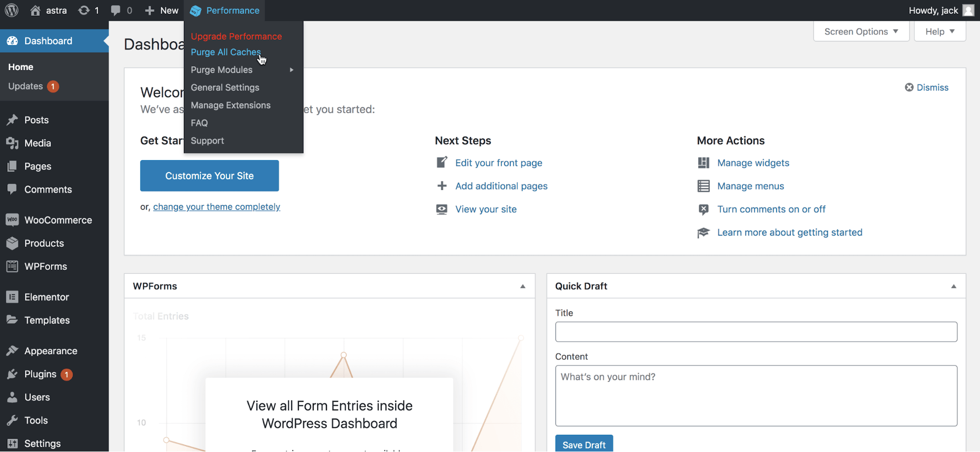Open General Settings in Performance menu

[x=225, y=87]
